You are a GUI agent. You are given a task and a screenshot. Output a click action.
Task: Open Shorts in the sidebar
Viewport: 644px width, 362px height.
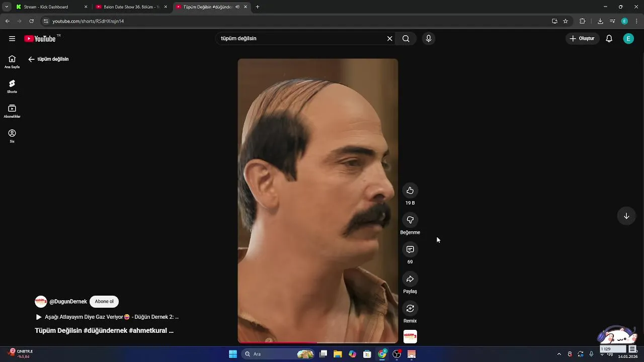coord(12,86)
